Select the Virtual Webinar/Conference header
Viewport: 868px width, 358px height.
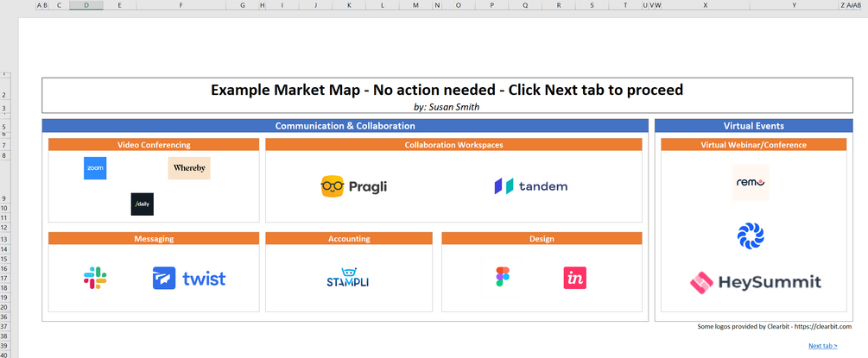coord(753,144)
